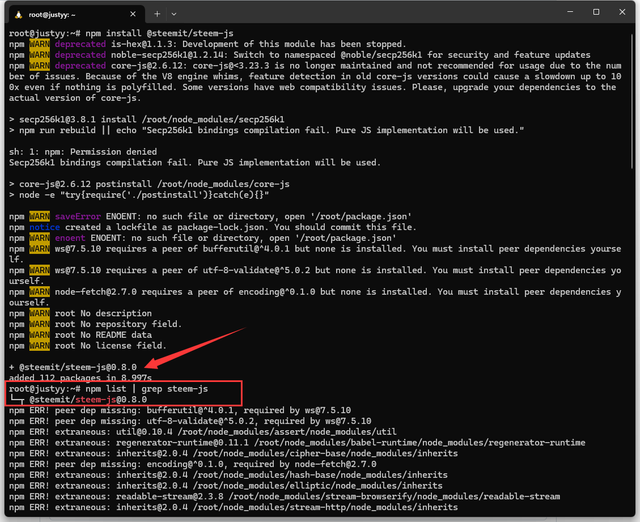
Task: Click 'root No license field.' warning line
Action: tap(88, 346)
